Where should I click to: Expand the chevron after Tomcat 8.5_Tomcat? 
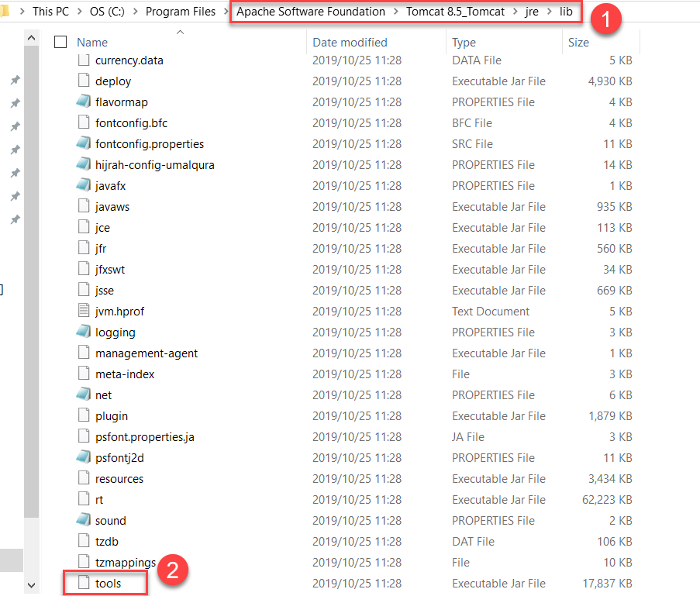point(516,11)
